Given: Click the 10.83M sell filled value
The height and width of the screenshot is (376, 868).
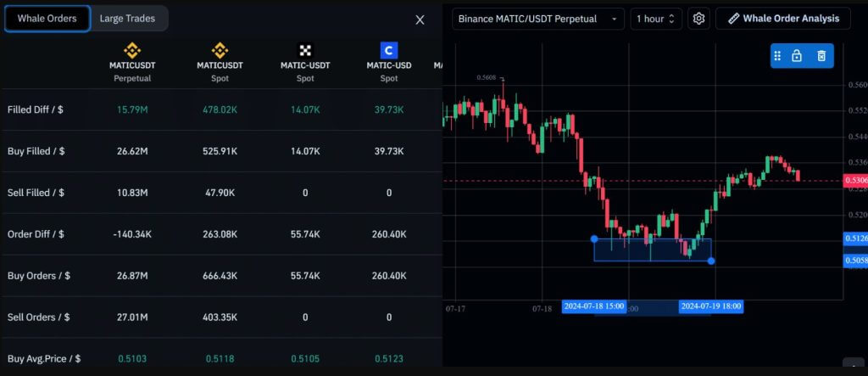Looking at the screenshot, I should coord(132,193).
